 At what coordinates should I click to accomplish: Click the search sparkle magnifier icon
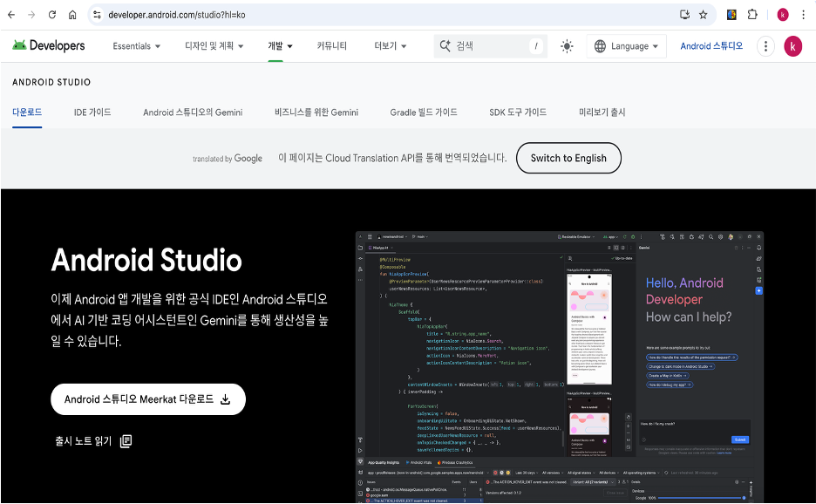445,46
